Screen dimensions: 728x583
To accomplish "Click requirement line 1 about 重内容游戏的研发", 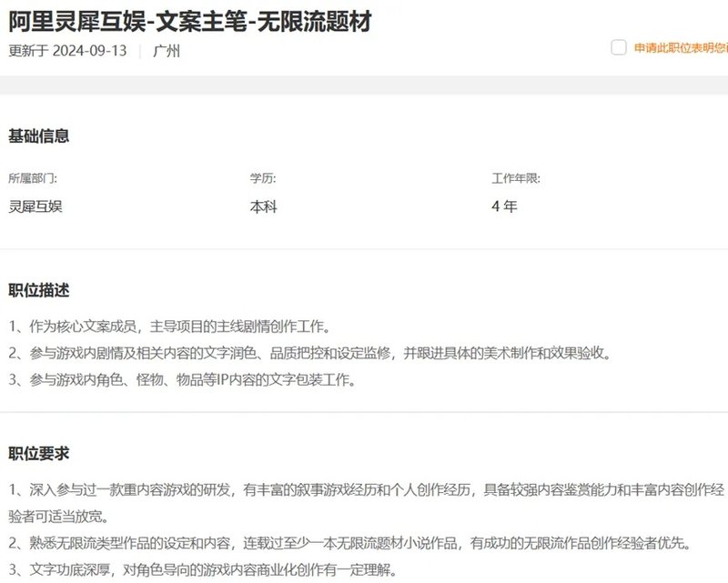I will (x=367, y=489).
